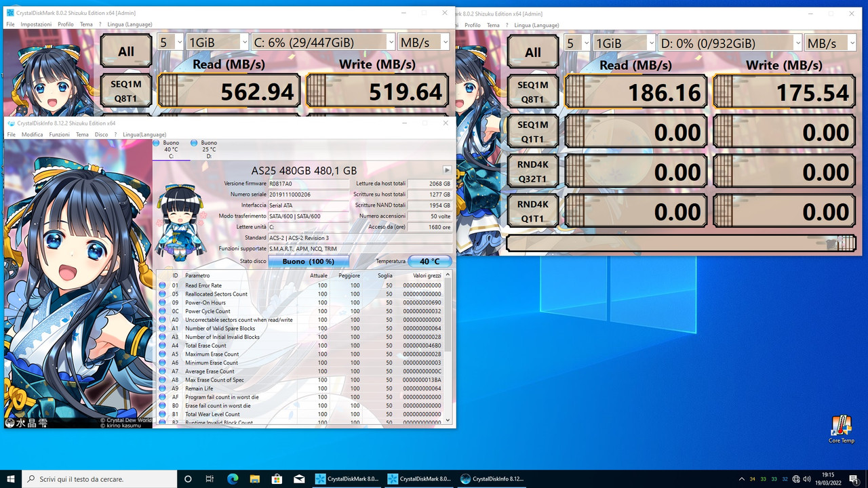Click the next disk arrow beside AS25 480GB
Image resolution: width=868 pixels, height=488 pixels.
click(x=447, y=170)
